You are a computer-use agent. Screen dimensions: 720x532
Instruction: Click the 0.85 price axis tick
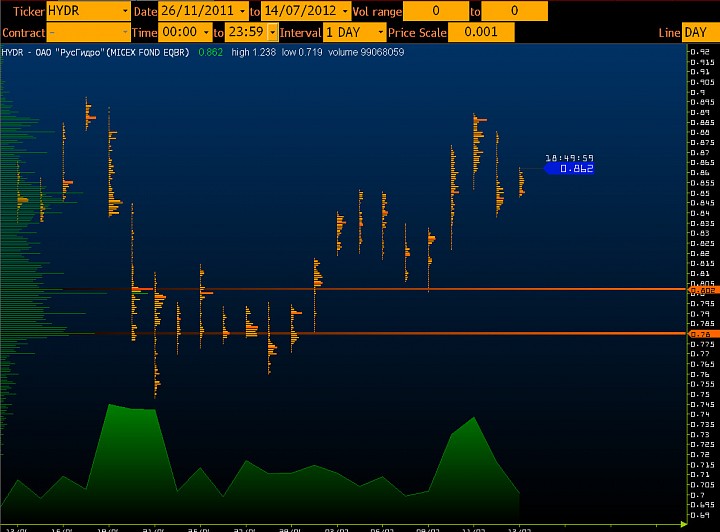pyautogui.click(x=701, y=193)
